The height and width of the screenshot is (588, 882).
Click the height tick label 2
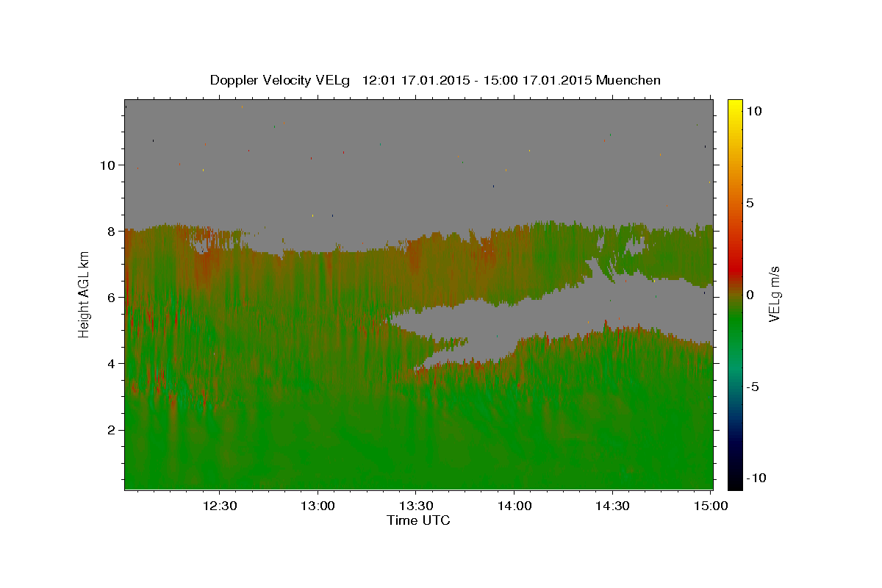coord(111,429)
